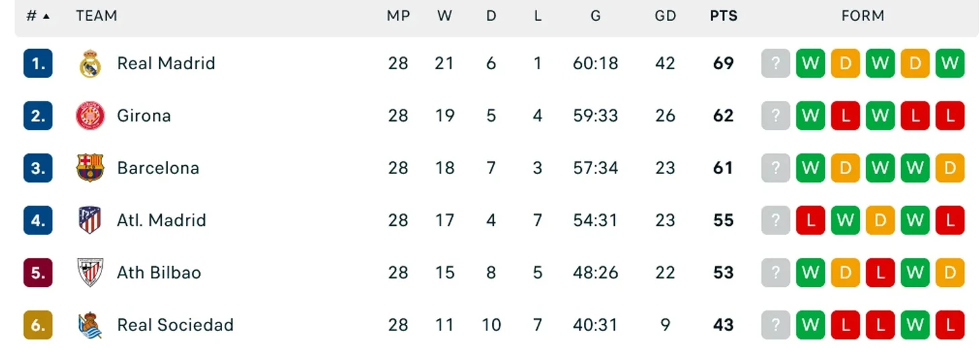Click the Atl. Madrid club crest

[x=90, y=220]
